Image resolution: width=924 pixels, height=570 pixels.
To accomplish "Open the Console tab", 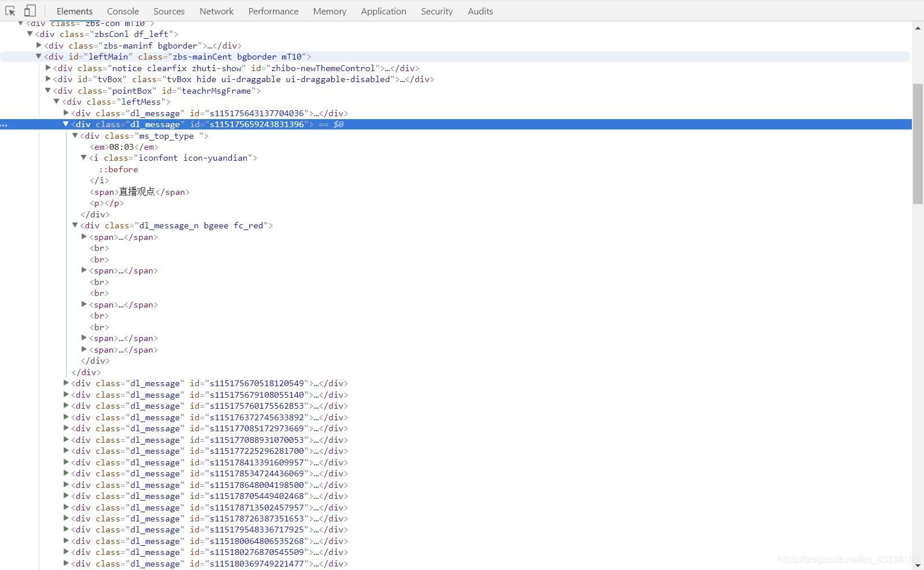I will [123, 11].
